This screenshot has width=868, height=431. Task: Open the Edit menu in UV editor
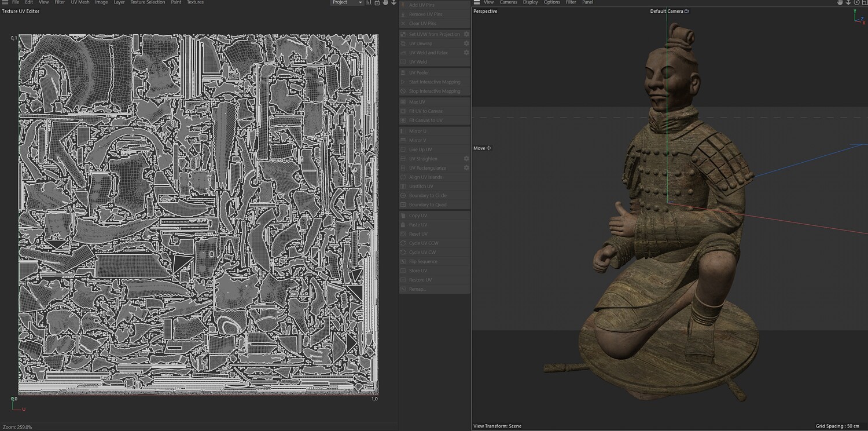point(29,2)
